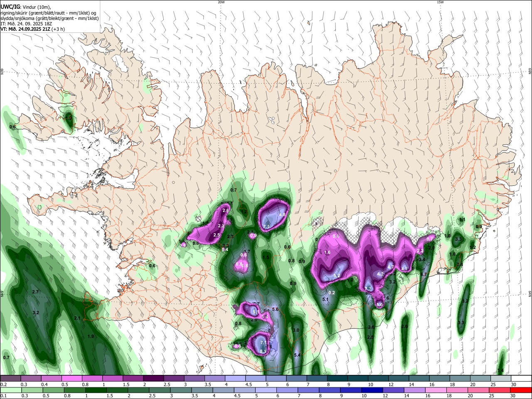Image resolution: width=532 pixels, height=399 pixels.
Task: Click the '20W' longitude label
Action: (221, 2)
